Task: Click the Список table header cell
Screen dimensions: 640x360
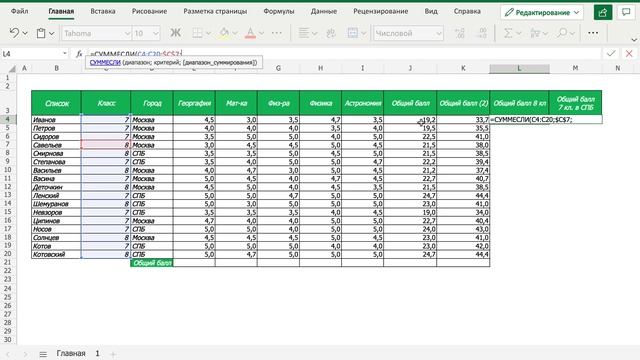Action: coord(56,103)
